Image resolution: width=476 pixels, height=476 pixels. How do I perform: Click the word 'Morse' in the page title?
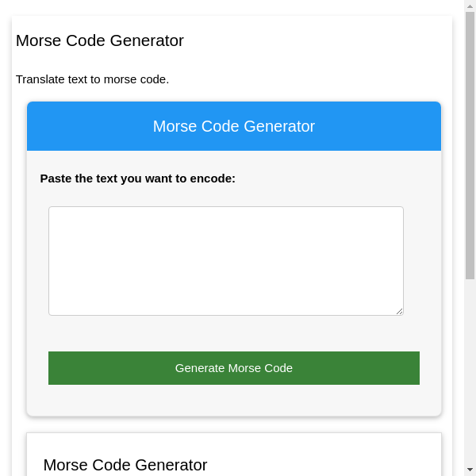(x=37, y=40)
